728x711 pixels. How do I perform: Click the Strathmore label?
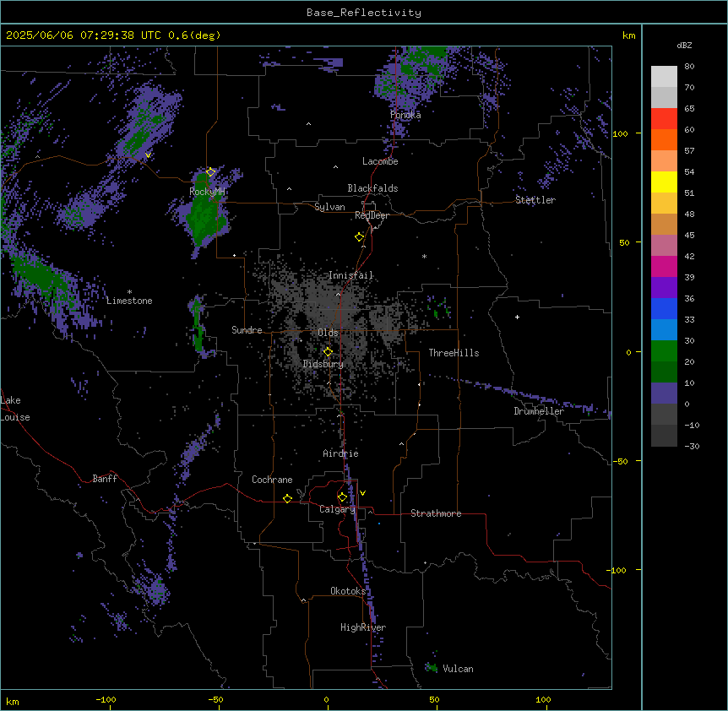tap(436, 513)
